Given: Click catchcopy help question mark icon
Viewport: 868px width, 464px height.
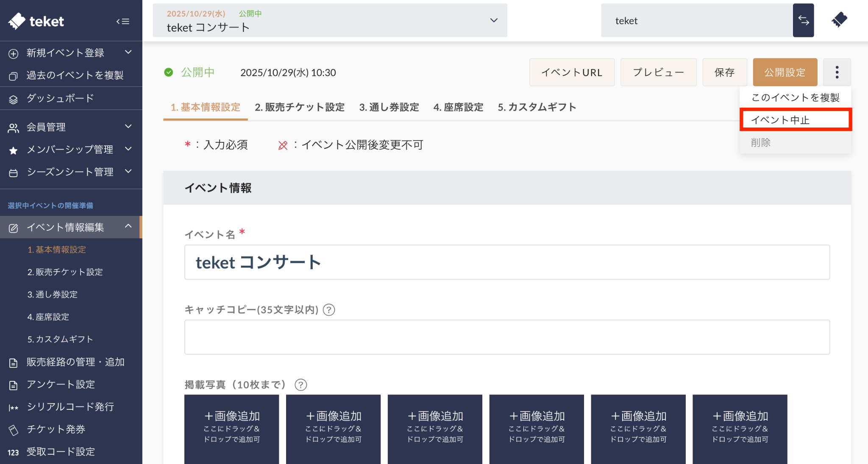Looking at the screenshot, I should coord(329,310).
